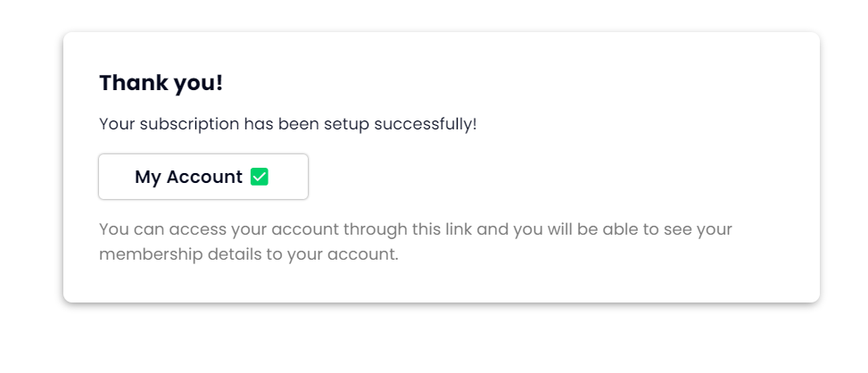The width and height of the screenshot is (868, 373).
Task: Click the My Account button
Action: [x=203, y=177]
